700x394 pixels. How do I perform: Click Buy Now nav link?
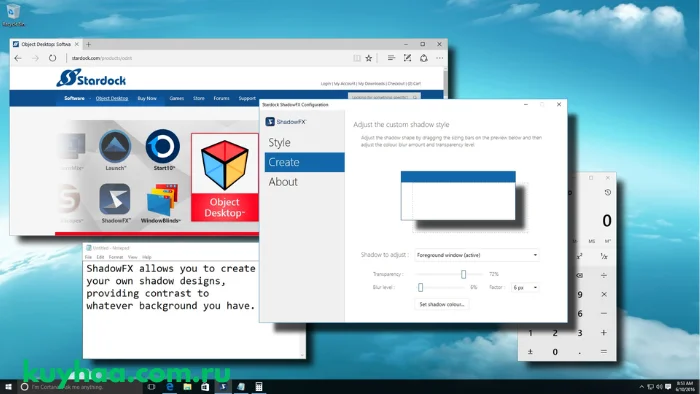click(x=147, y=98)
